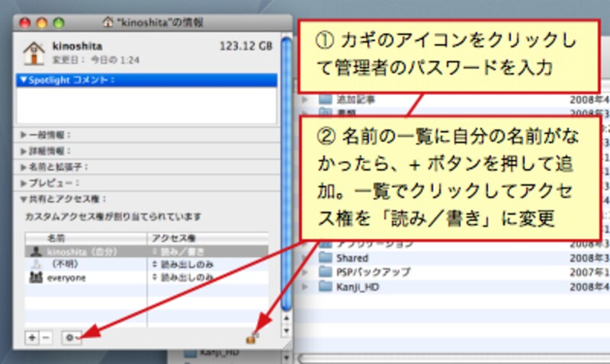
Task: Click the (不明) user icon
Action: pos(36,264)
